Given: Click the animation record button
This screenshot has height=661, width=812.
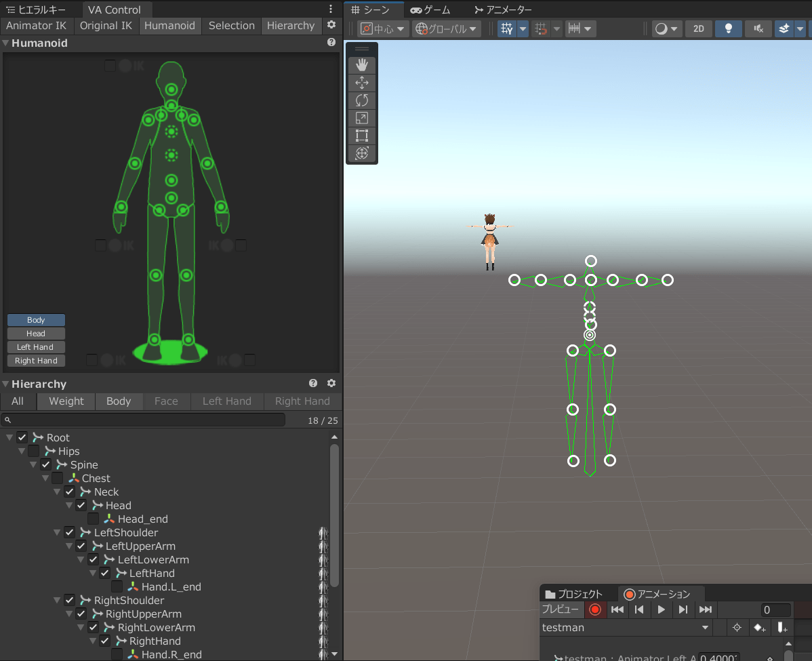Looking at the screenshot, I should [595, 609].
